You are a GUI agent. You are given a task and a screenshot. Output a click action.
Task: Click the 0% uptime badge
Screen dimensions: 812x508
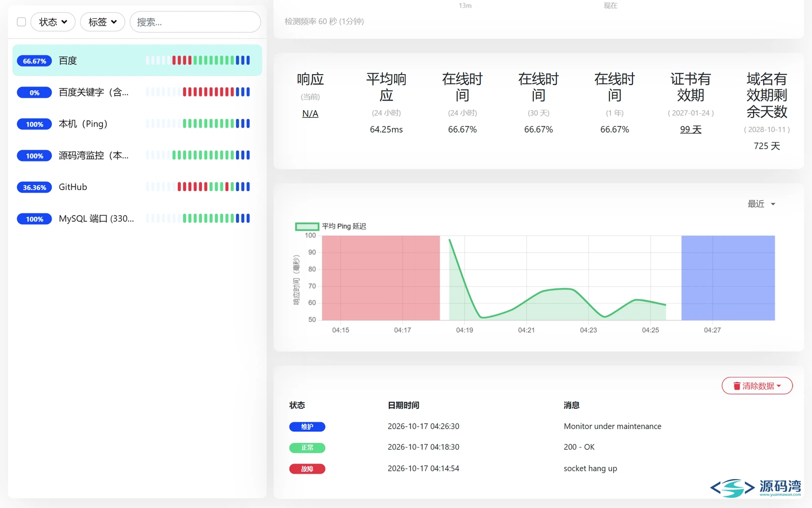[35, 92]
